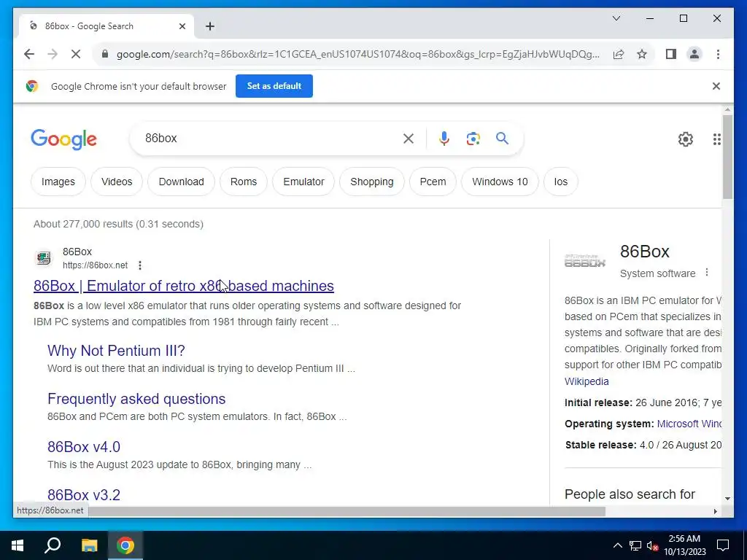Open the tab search chevron

pyautogui.click(x=616, y=18)
